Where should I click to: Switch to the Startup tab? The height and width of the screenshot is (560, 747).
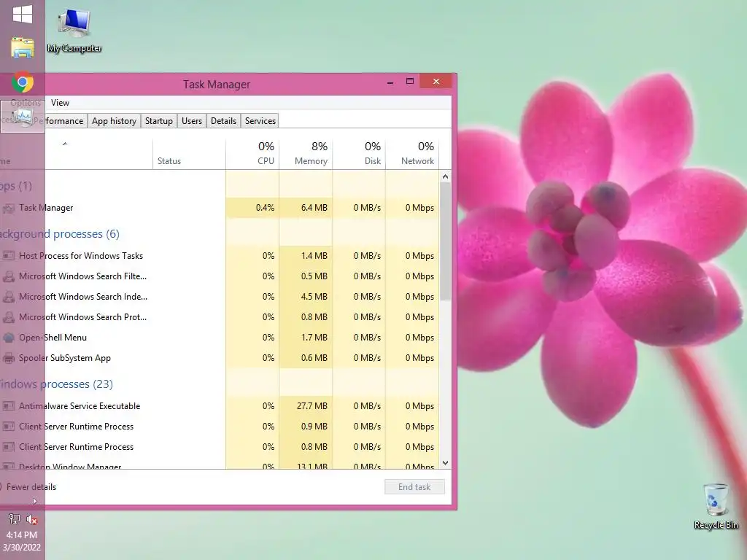[158, 121]
